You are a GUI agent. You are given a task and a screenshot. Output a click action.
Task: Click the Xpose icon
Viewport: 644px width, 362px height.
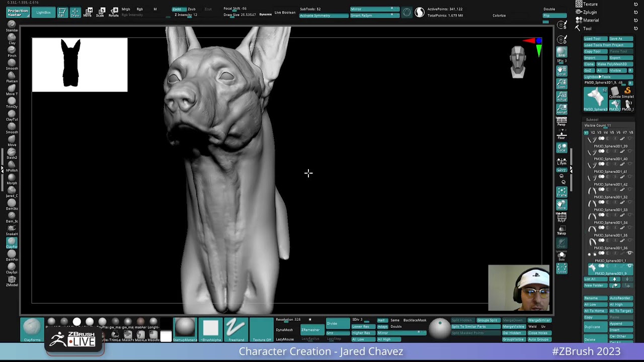(561, 268)
